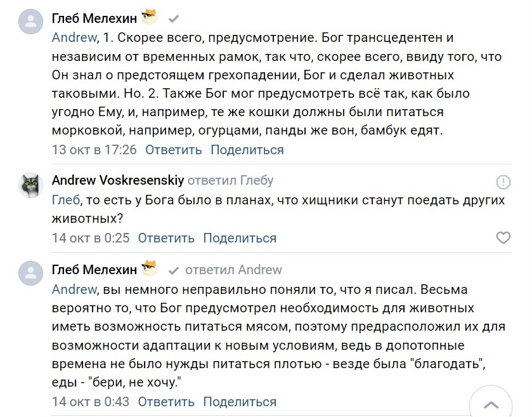Click the doge emoji status in the last comment
The height and width of the screenshot is (417, 532).
tap(149, 268)
